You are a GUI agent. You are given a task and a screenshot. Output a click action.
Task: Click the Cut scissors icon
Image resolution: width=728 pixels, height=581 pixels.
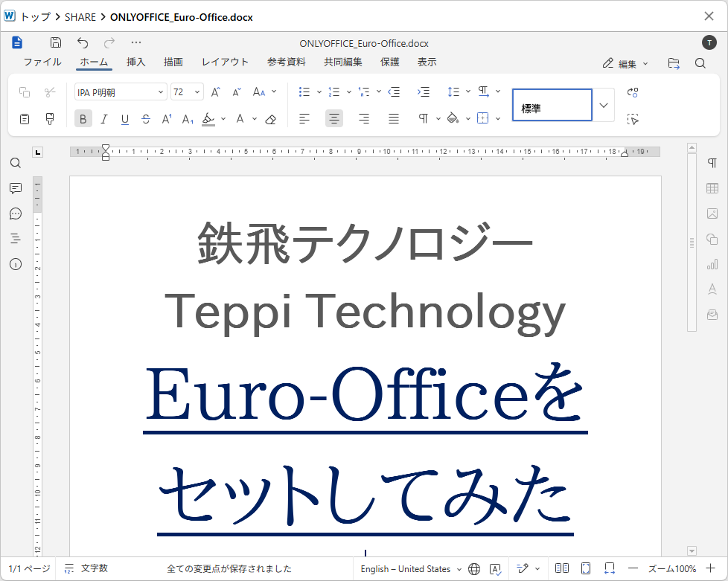coord(50,92)
